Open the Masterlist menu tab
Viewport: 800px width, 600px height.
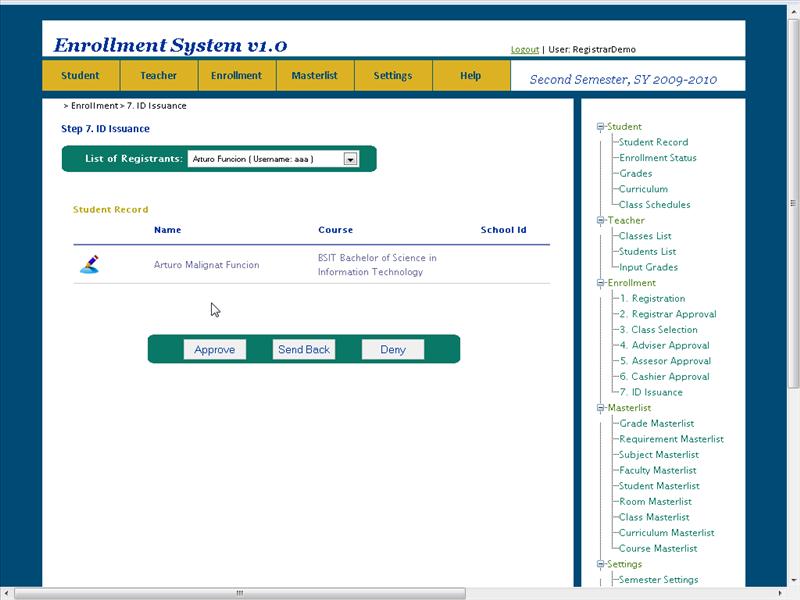315,76
